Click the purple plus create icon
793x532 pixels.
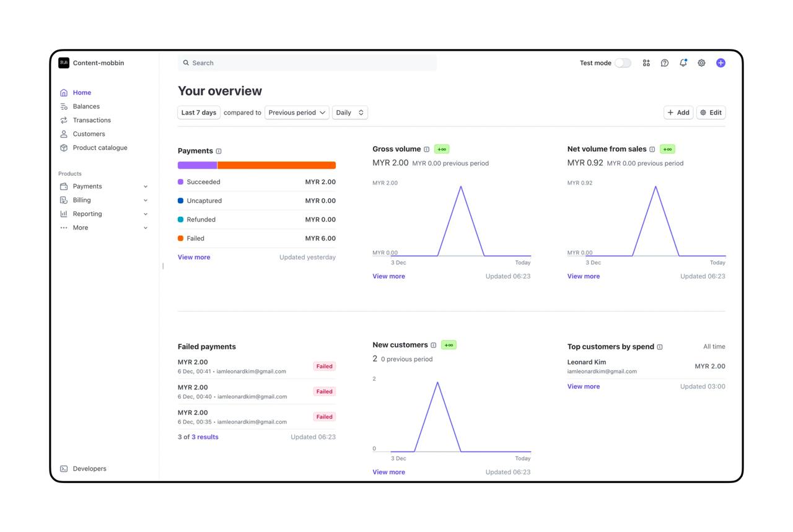tap(721, 63)
